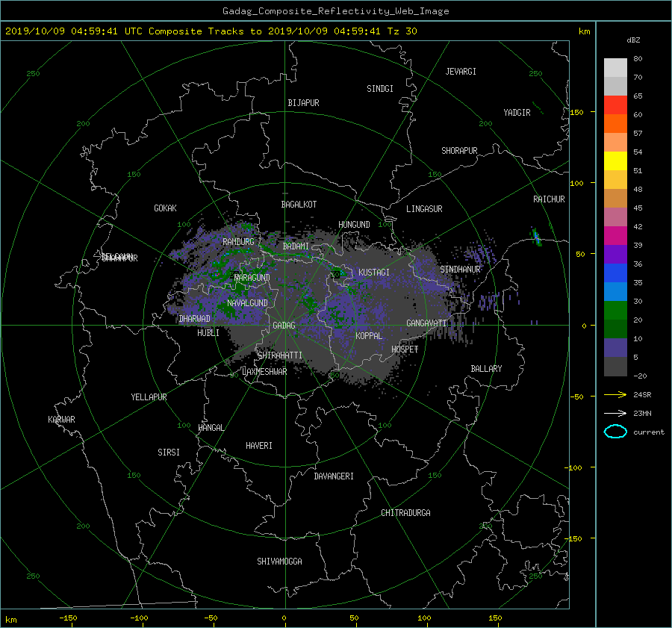Click the NARAGUND city label
The height and width of the screenshot is (628, 672).
pyautogui.click(x=252, y=277)
